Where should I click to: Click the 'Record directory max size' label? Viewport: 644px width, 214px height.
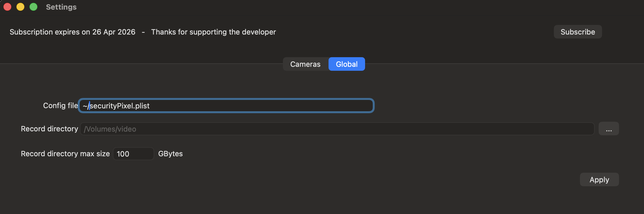65,154
